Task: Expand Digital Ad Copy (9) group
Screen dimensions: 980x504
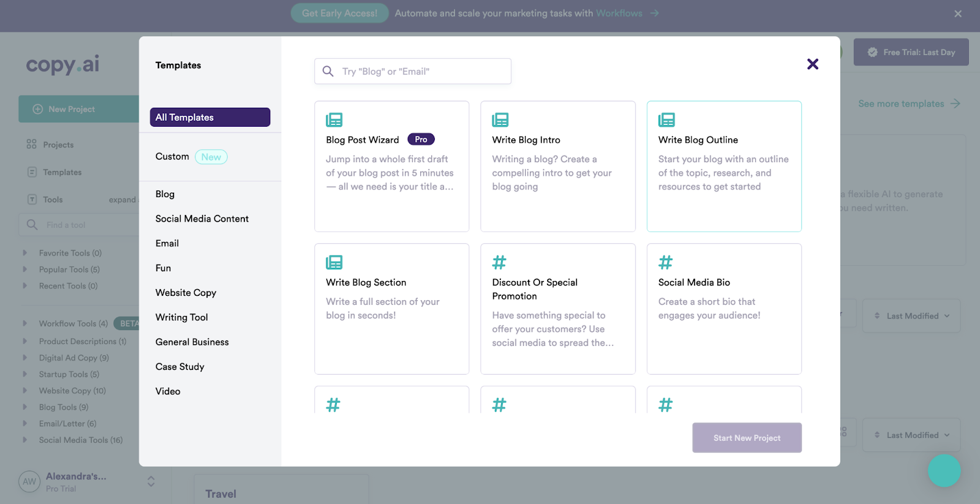Action: pyautogui.click(x=25, y=358)
